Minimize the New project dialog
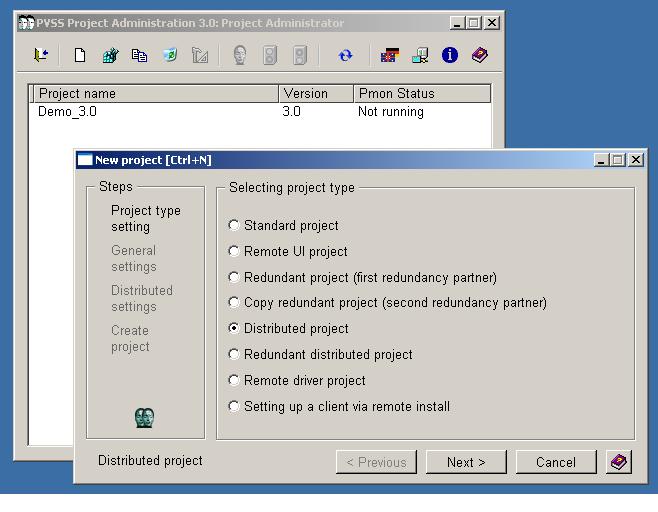Screen dimensions: 658x512 pos(601,160)
